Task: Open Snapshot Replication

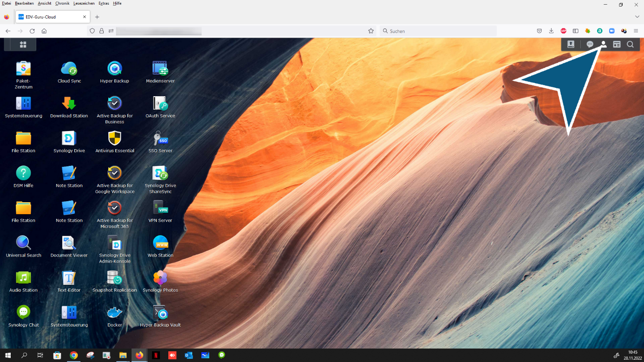Action: tap(114, 278)
